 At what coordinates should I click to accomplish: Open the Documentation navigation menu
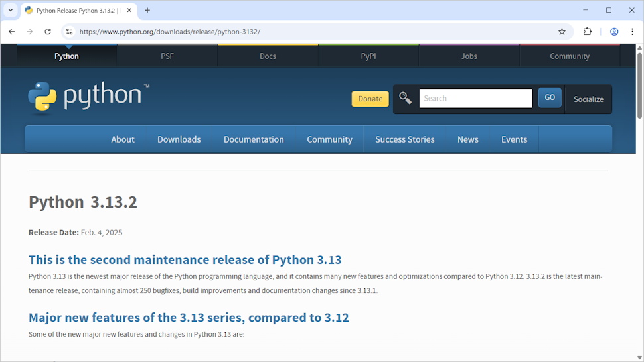point(254,139)
